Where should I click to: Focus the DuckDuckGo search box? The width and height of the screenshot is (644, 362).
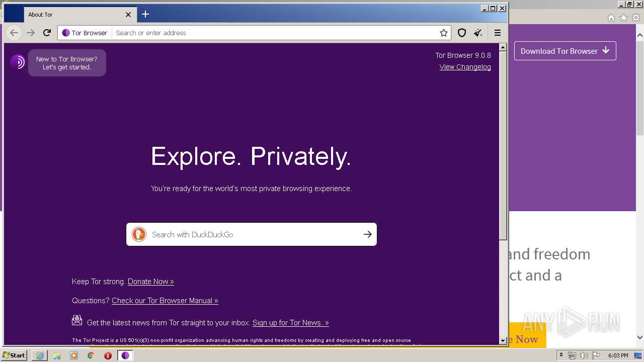click(252, 234)
